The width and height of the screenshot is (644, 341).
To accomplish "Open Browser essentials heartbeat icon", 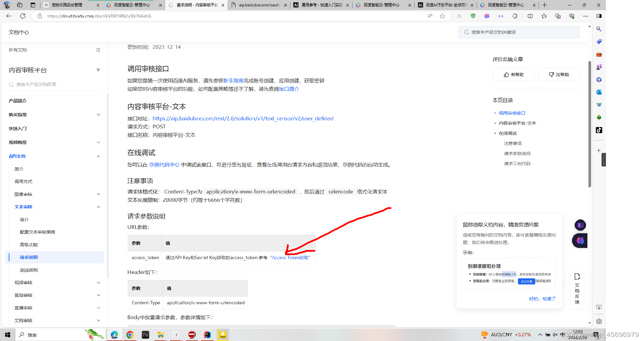I will (x=572, y=16).
